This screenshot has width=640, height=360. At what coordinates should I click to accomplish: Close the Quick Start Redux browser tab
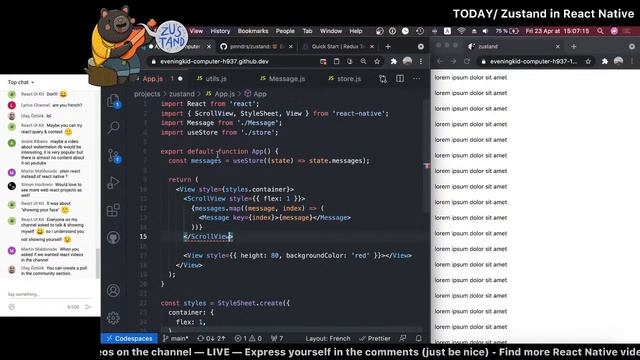coord(372,47)
